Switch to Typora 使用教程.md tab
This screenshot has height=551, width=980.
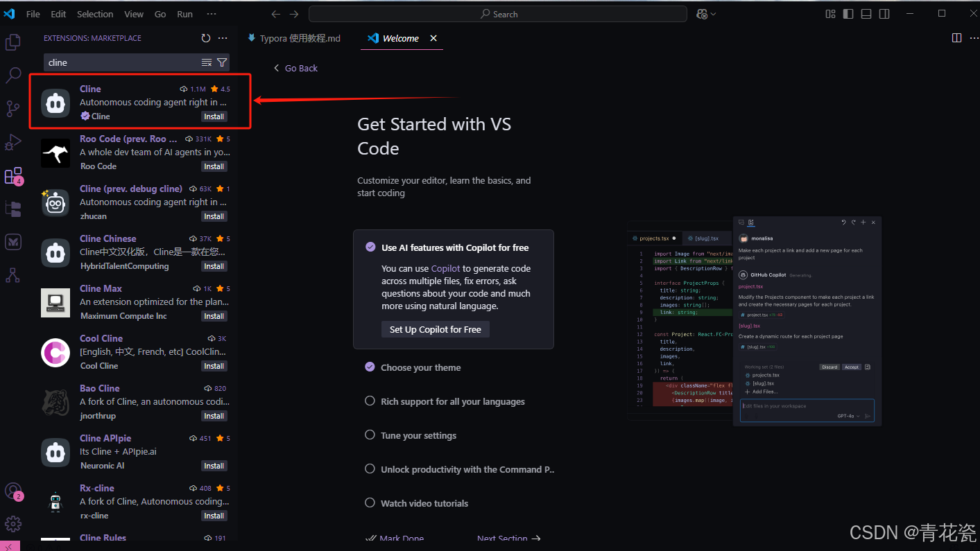pyautogui.click(x=294, y=38)
